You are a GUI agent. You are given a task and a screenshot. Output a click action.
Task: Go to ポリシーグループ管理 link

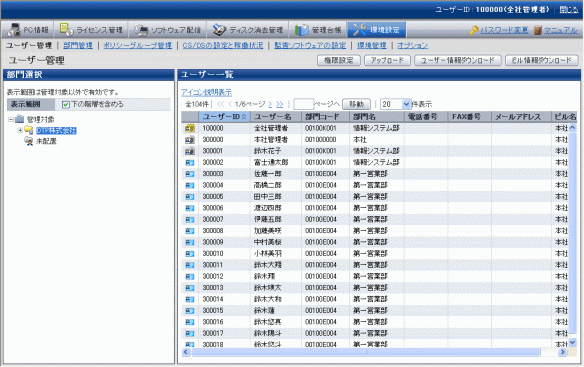point(137,45)
